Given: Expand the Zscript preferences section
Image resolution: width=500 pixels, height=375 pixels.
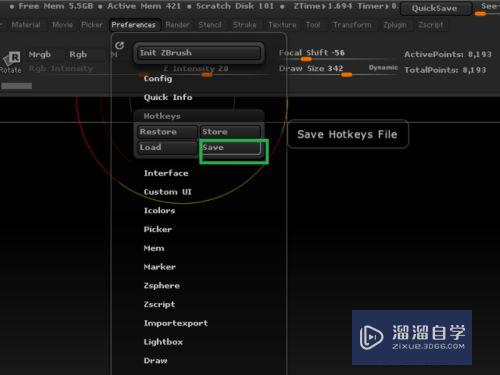Looking at the screenshot, I should [159, 304].
